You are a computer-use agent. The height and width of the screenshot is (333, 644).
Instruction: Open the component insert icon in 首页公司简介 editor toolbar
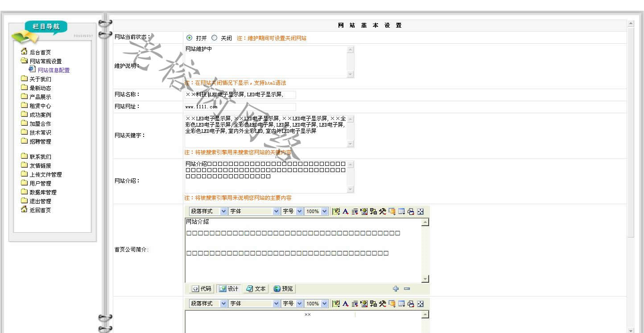point(364,211)
